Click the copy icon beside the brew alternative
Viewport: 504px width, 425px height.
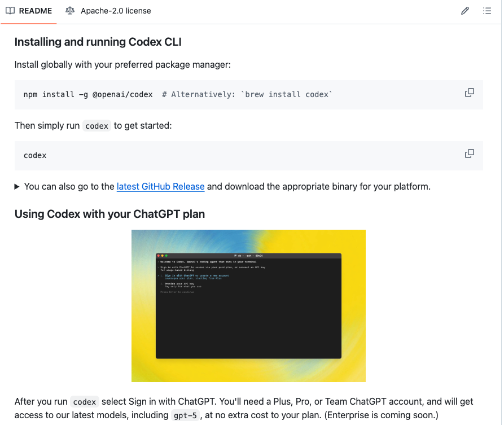(469, 92)
